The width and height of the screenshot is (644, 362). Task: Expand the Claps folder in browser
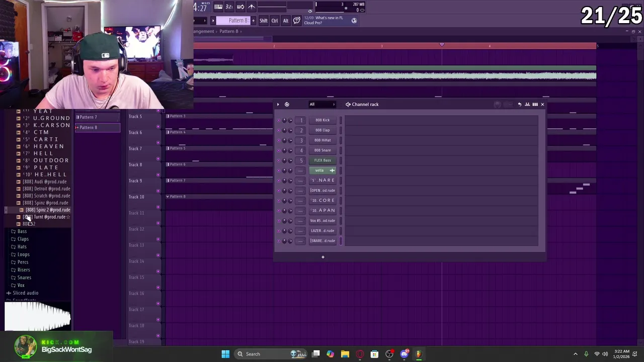pos(23,239)
